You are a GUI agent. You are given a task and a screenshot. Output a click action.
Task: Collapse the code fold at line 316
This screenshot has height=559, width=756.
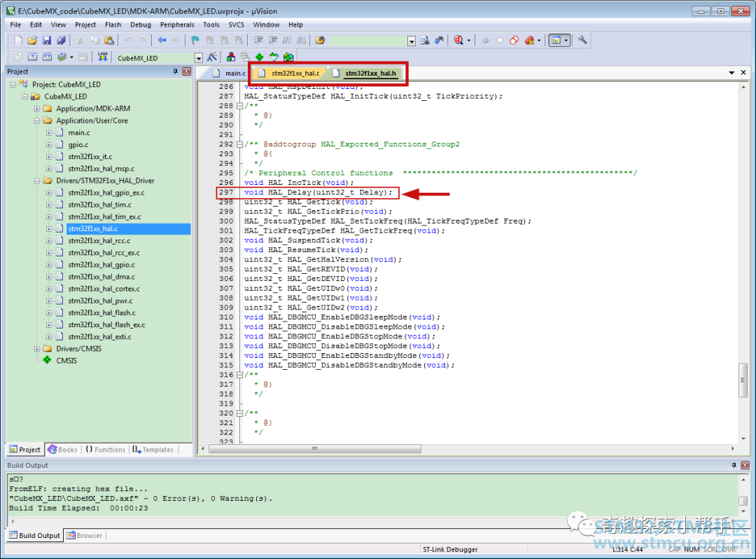[239, 375]
